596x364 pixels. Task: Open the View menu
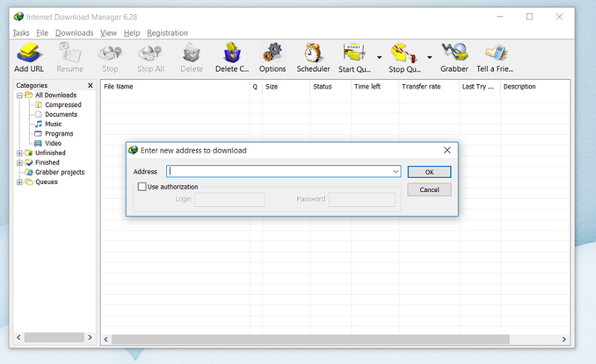pos(108,33)
